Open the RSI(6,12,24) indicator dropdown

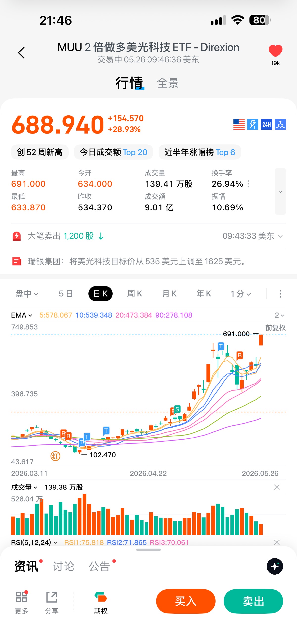[34, 542]
